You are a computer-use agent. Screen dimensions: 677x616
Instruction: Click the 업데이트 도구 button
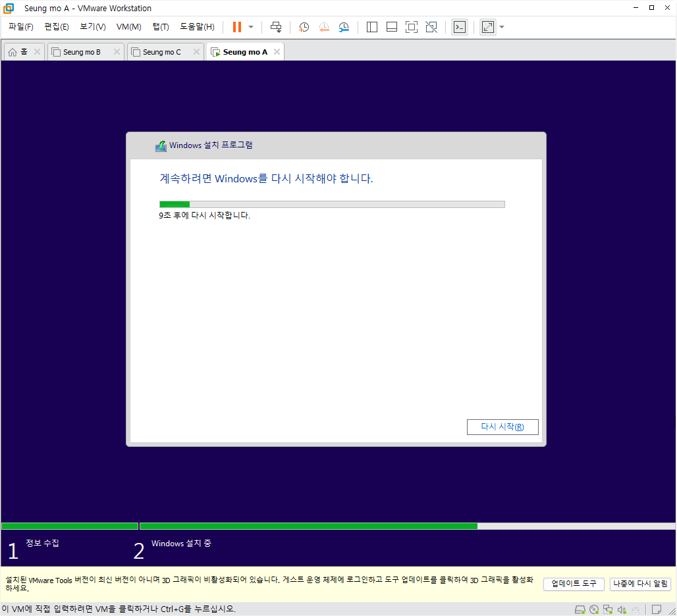574,584
